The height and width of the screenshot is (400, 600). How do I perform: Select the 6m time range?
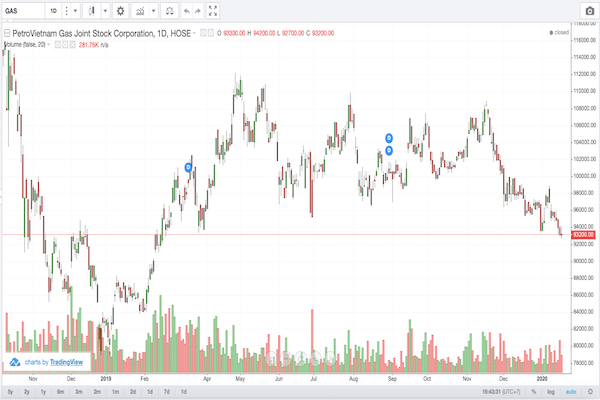pyautogui.click(x=60, y=392)
